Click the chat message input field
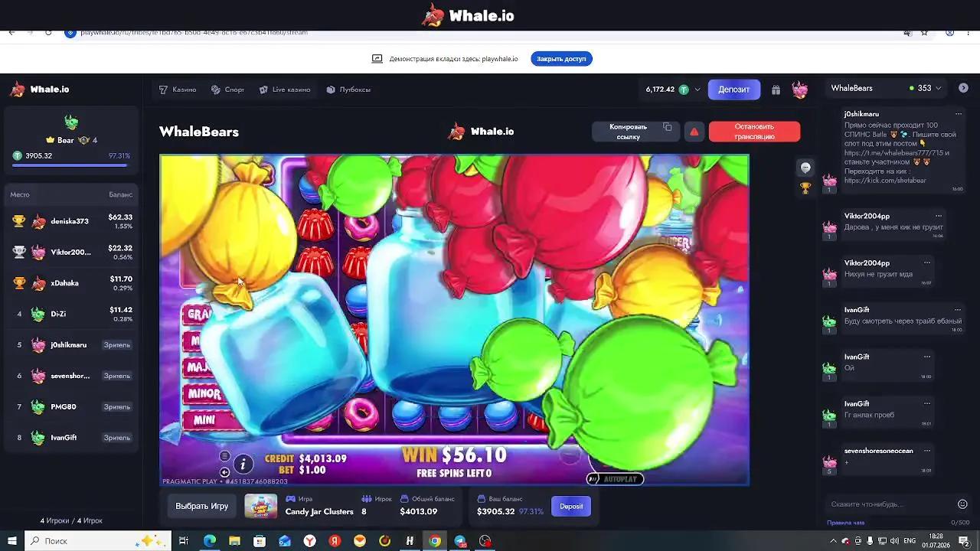Viewport: 980px width, 551px height. pyautogui.click(x=888, y=504)
